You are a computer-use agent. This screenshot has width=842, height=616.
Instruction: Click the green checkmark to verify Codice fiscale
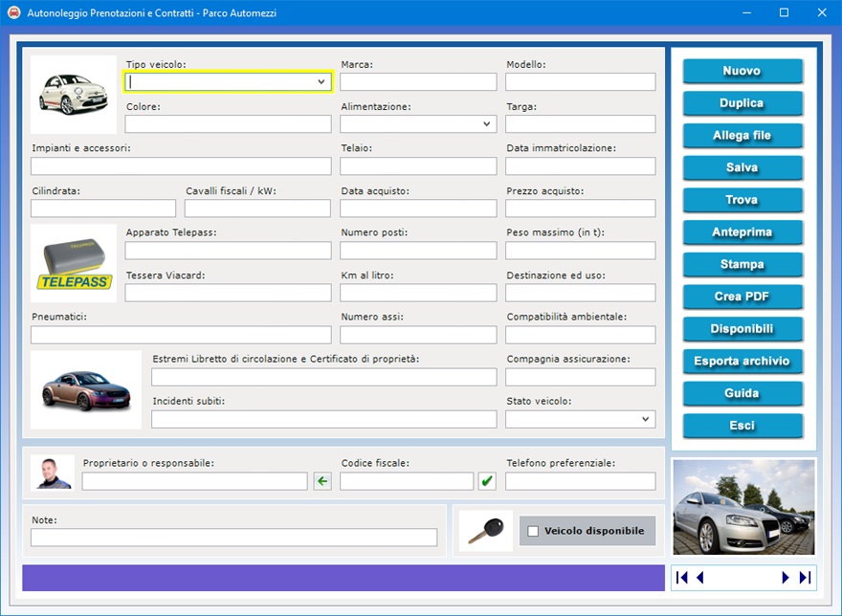(487, 481)
